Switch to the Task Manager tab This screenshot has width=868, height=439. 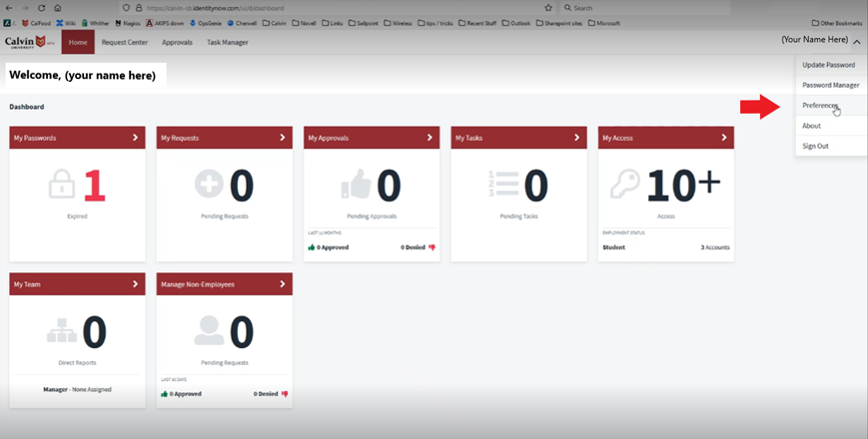[x=227, y=42]
